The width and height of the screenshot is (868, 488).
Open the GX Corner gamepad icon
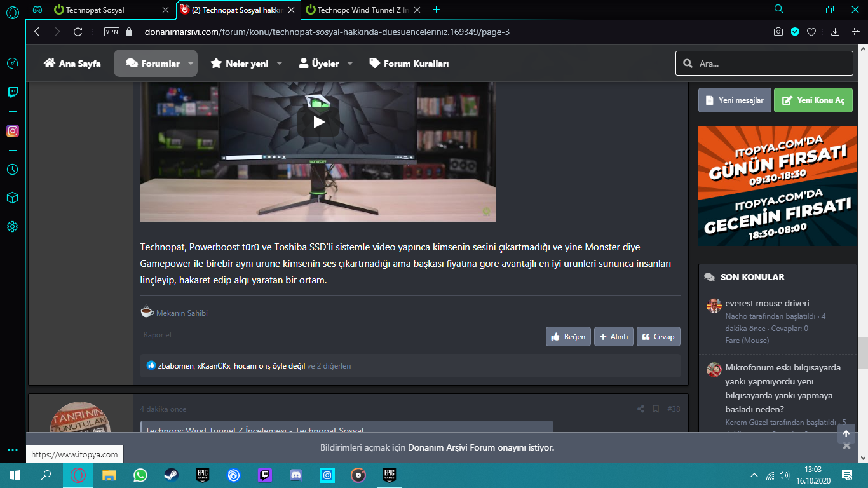click(x=37, y=10)
